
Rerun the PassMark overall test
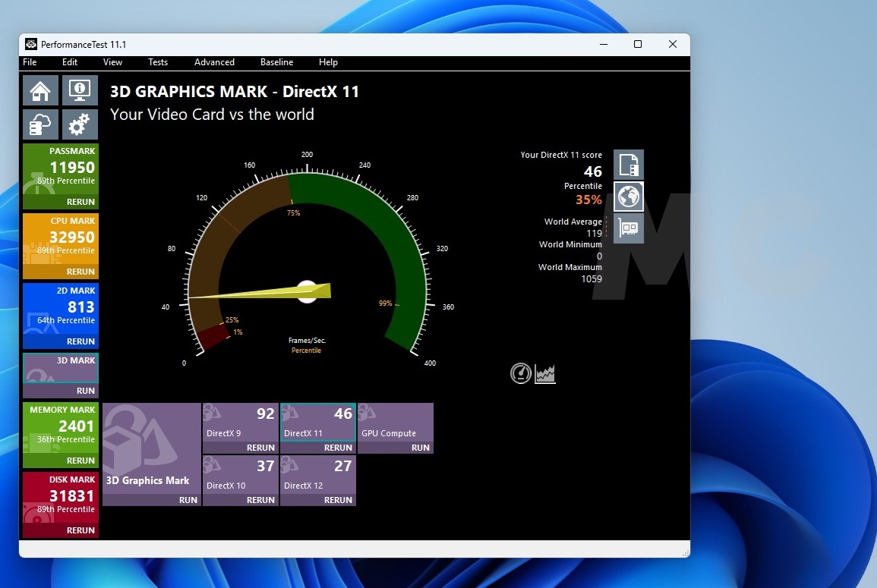pyautogui.click(x=80, y=202)
